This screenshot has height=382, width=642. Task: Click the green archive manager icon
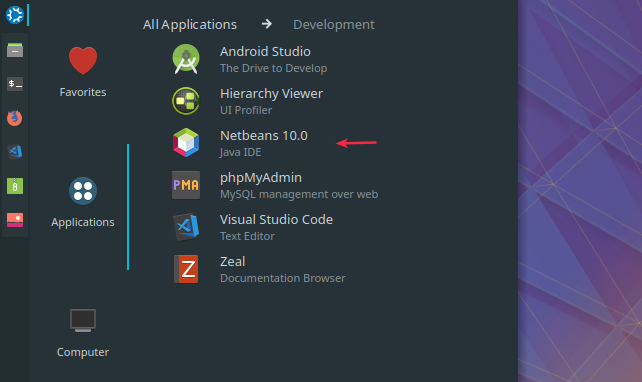[x=15, y=186]
